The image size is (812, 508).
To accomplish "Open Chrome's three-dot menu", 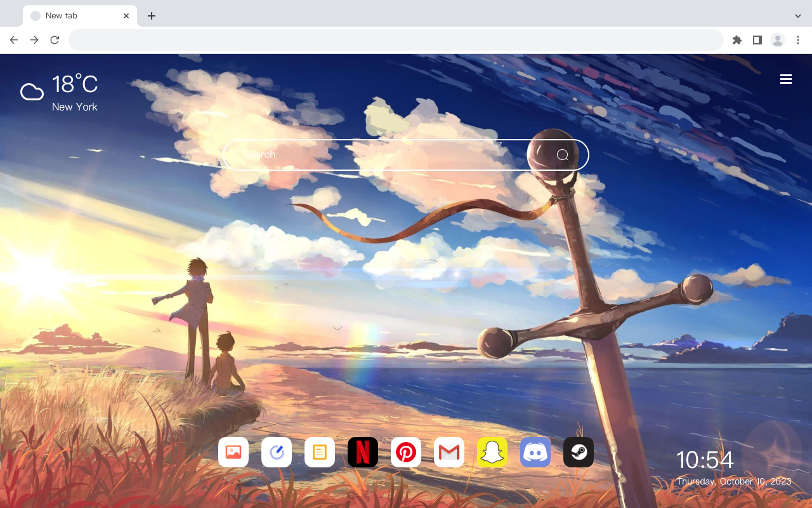I will coord(798,40).
